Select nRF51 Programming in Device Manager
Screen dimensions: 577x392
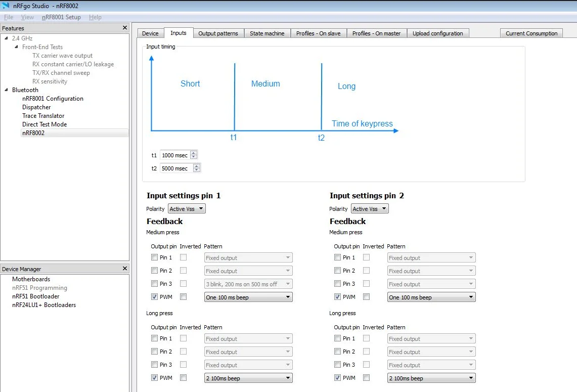39,288
